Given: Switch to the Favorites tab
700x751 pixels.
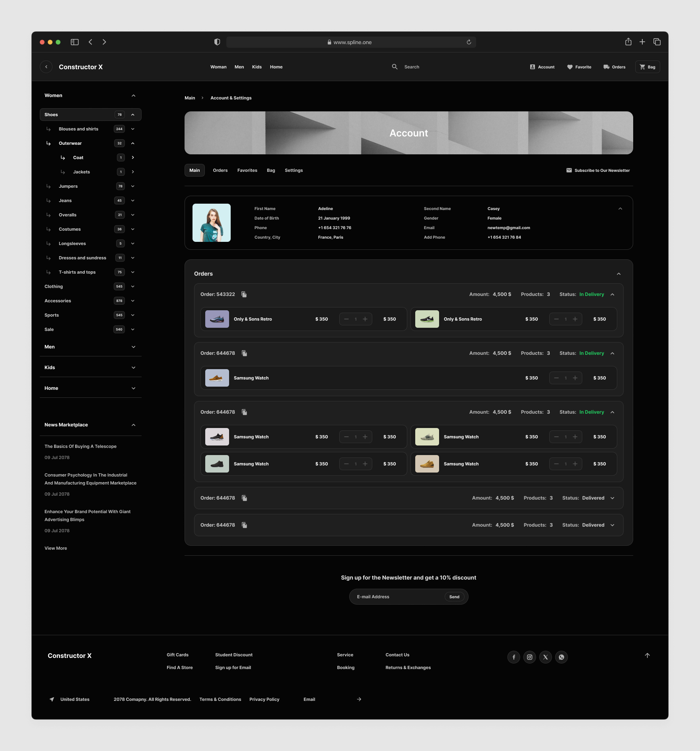Looking at the screenshot, I should click(x=247, y=170).
